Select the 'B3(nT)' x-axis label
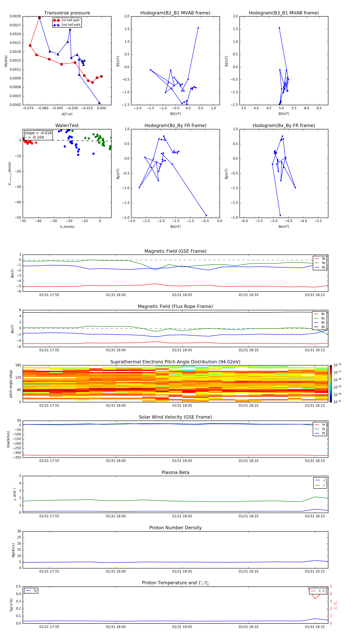 (x=284, y=114)
